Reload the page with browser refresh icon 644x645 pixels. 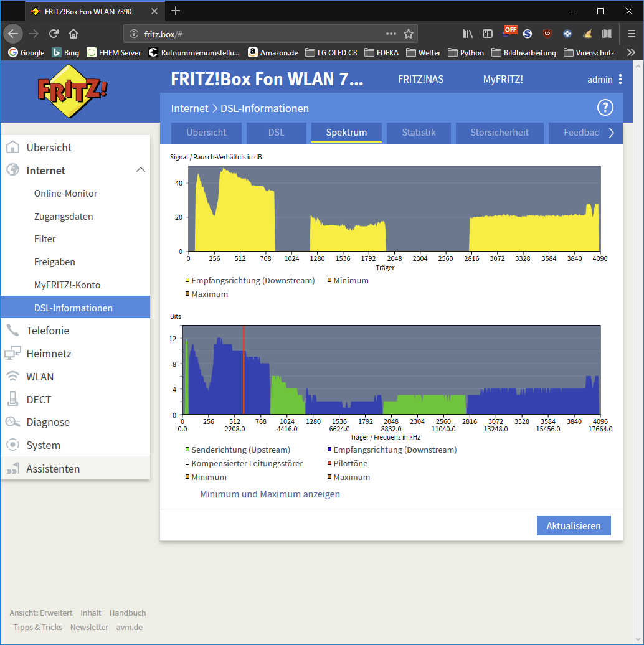tap(54, 34)
